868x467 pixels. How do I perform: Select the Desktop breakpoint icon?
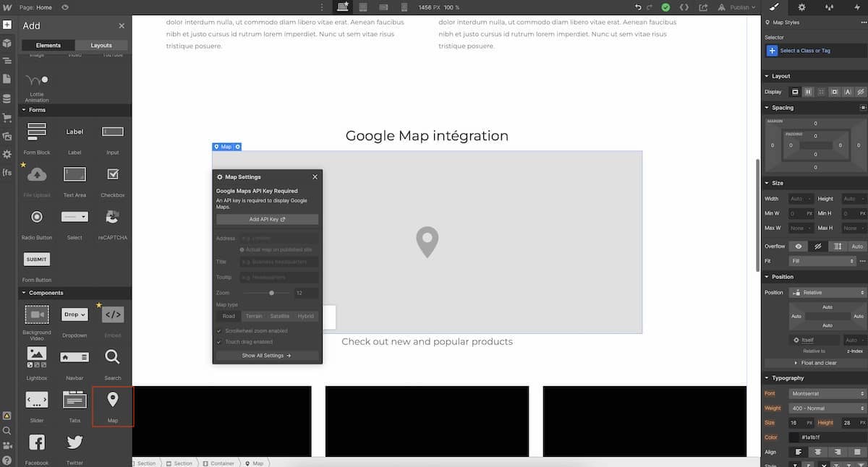coord(343,7)
